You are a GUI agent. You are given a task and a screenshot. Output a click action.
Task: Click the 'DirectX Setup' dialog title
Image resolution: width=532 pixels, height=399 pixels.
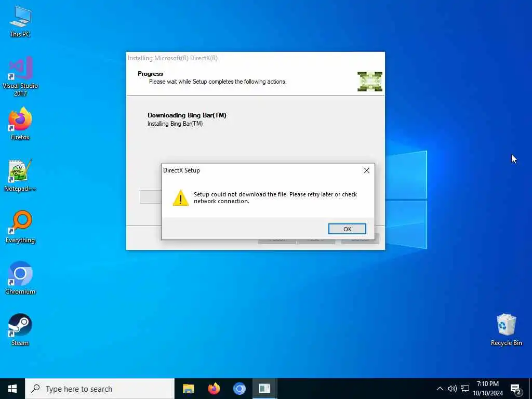click(181, 170)
